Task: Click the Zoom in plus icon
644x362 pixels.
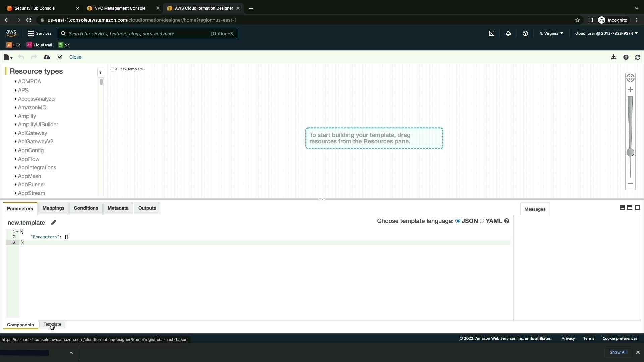Action: [630, 90]
